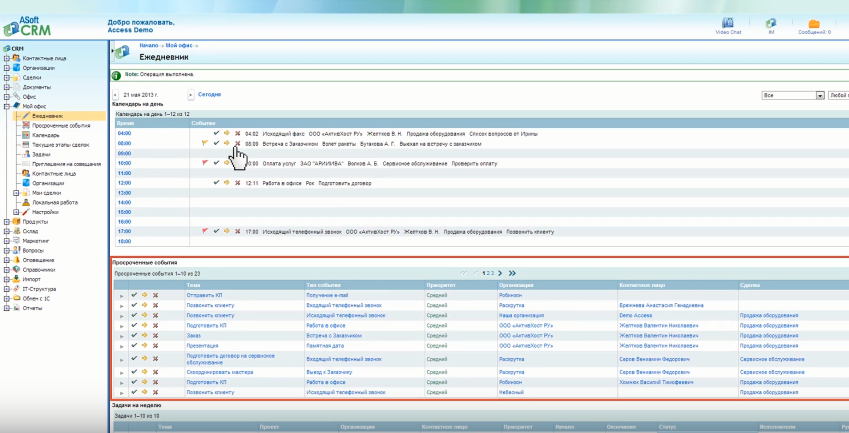Click Сегодня link
Image resolution: width=849 pixels, height=433 pixels.
pyautogui.click(x=210, y=94)
